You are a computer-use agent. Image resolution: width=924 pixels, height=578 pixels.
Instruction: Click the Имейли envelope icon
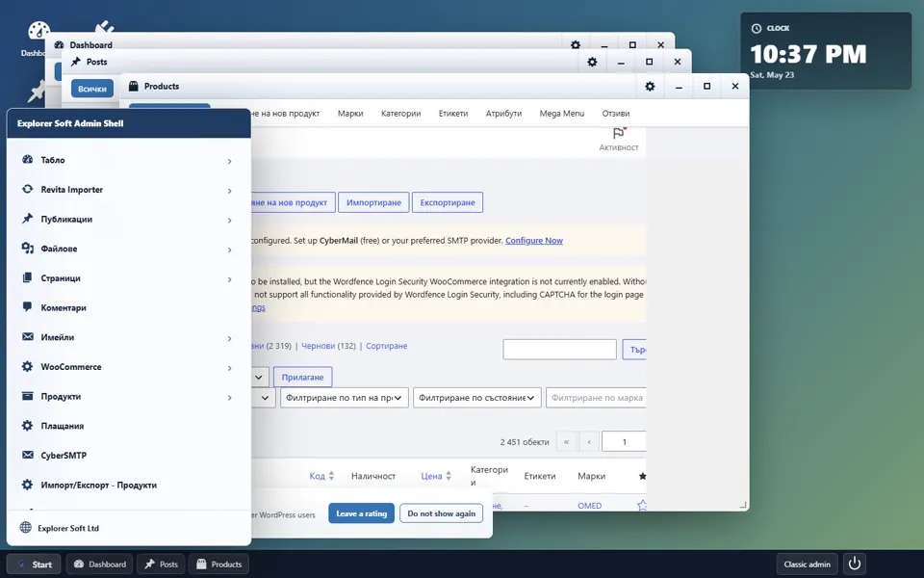[x=27, y=336]
